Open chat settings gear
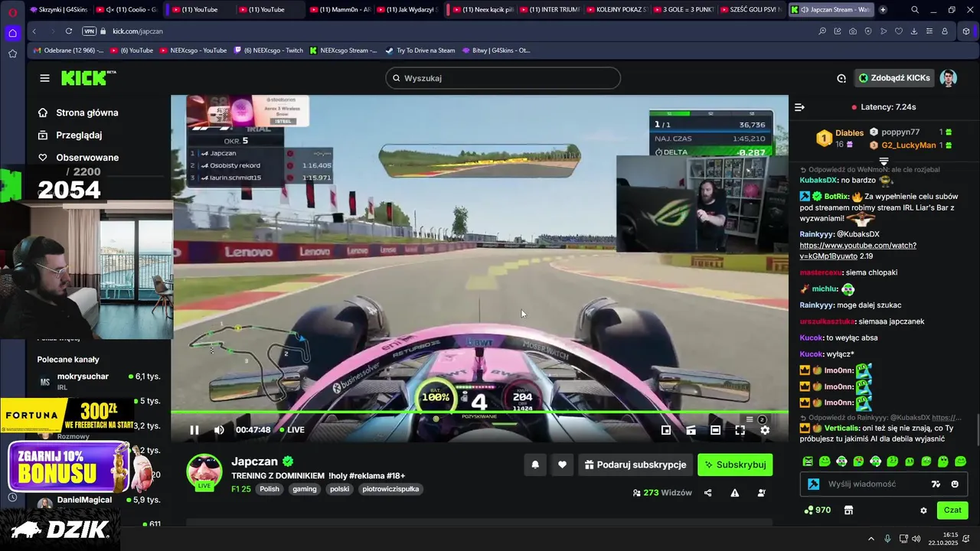Image resolution: width=980 pixels, height=551 pixels. pos(923,510)
